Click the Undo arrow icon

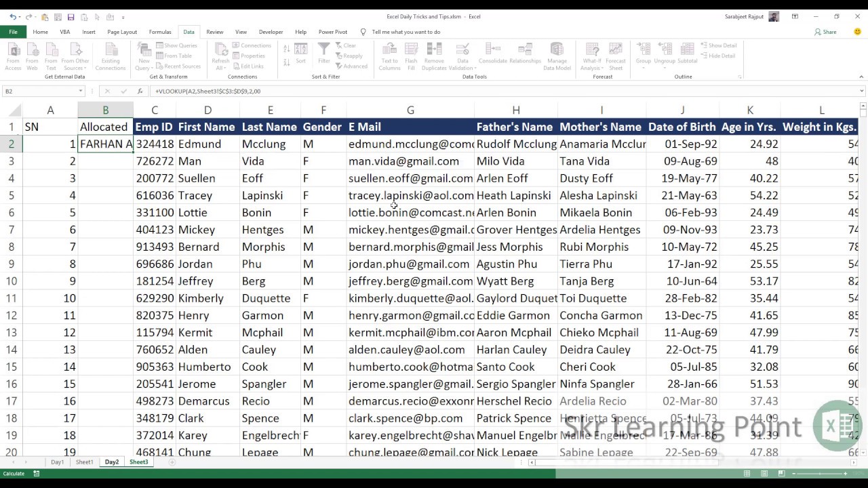[x=12, y=17]
